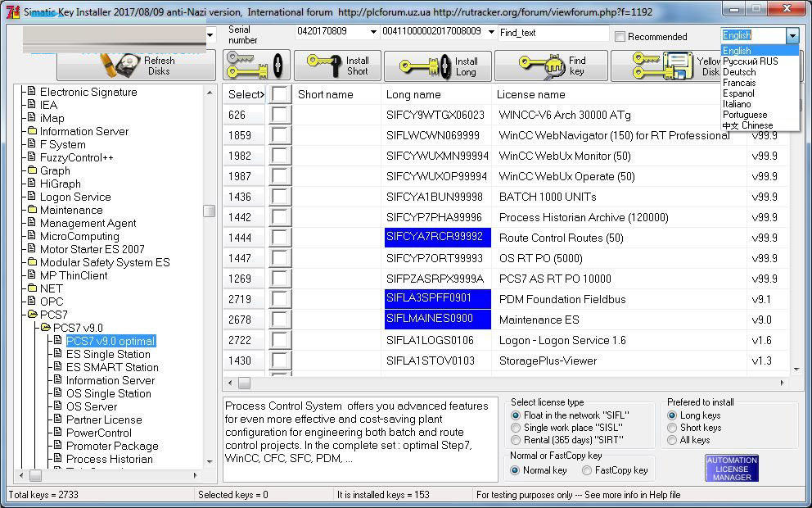Click the Refresh Disks button
This screenshot has width=812, height=508.
point(136,66)
